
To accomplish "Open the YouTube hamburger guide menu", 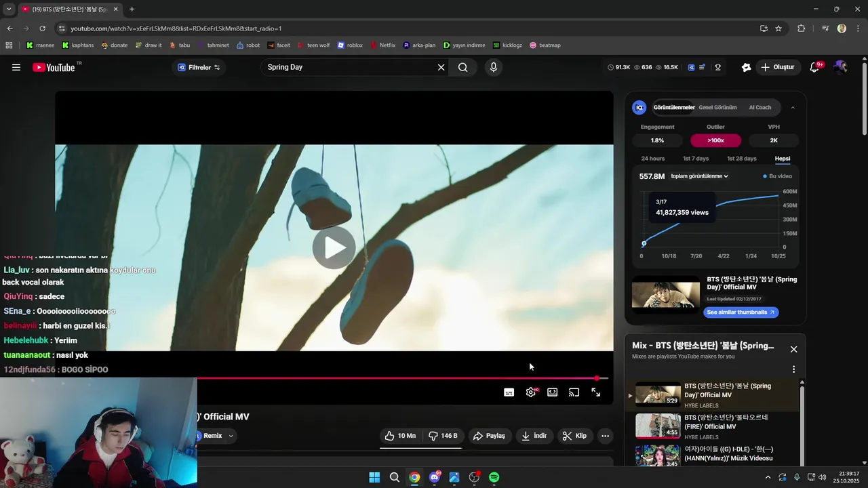I will pyautogui.click(x=16, y=67).
